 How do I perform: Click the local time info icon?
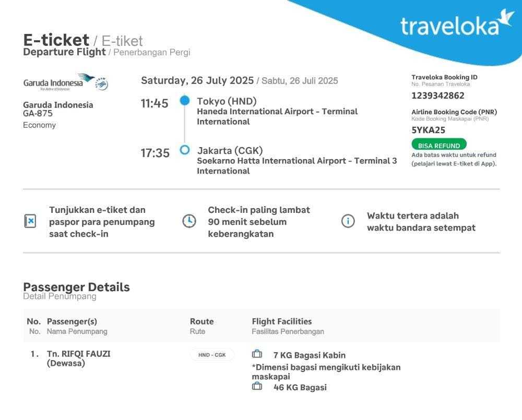click(x=348, y=221)
